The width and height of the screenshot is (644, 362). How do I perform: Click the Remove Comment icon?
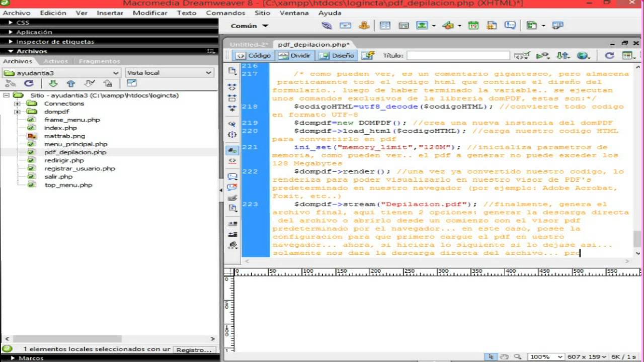[232, 187]
